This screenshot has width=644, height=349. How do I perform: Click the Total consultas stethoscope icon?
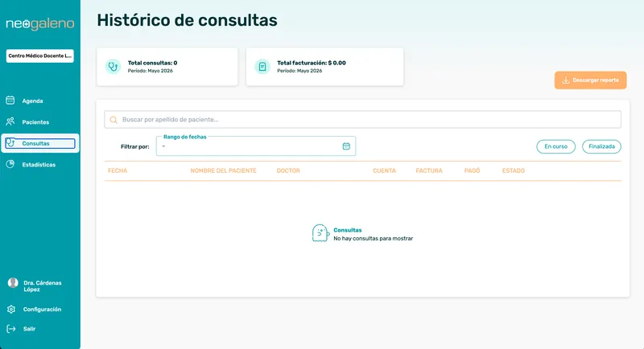[x=113, y=67]
